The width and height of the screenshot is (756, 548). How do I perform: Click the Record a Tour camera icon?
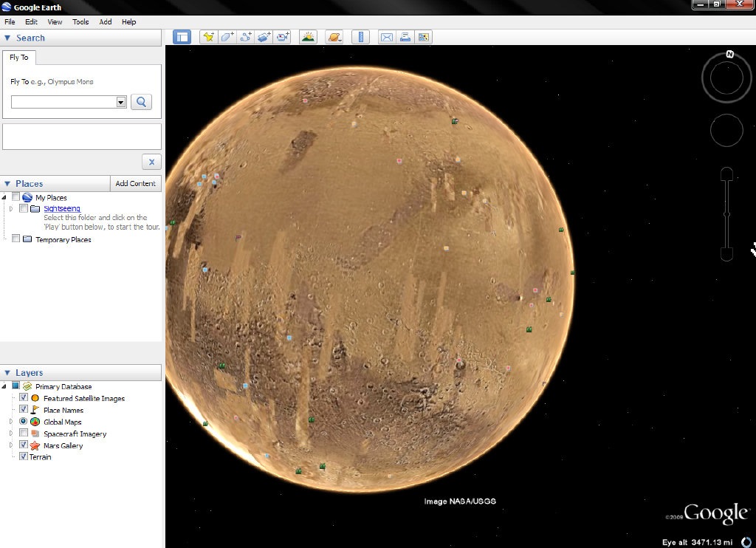point(283,37)
